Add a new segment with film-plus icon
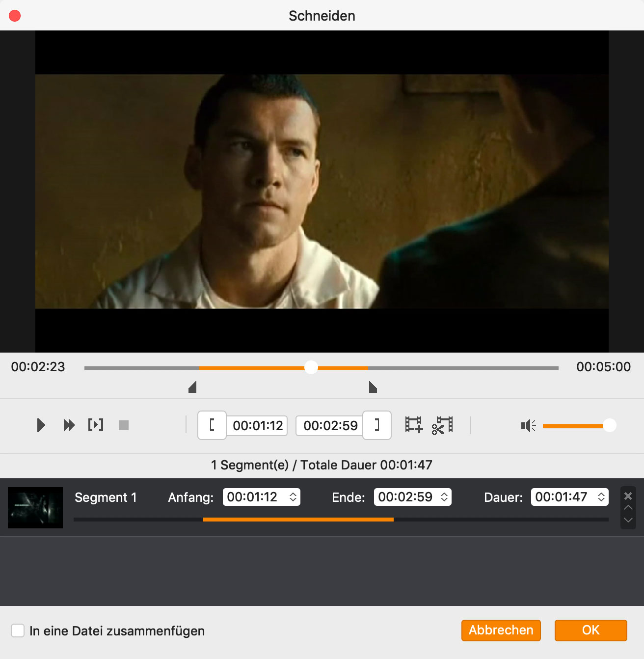This screenshot has height=659, width=644. 414,425
